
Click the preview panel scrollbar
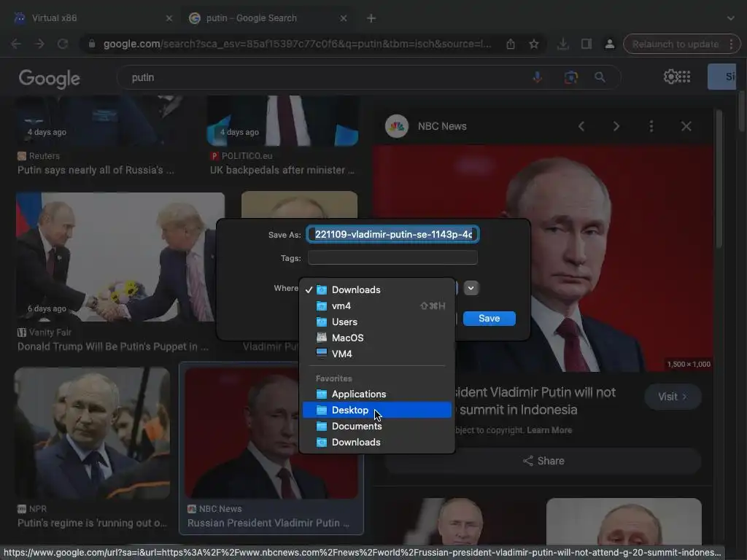click(719, 179)
